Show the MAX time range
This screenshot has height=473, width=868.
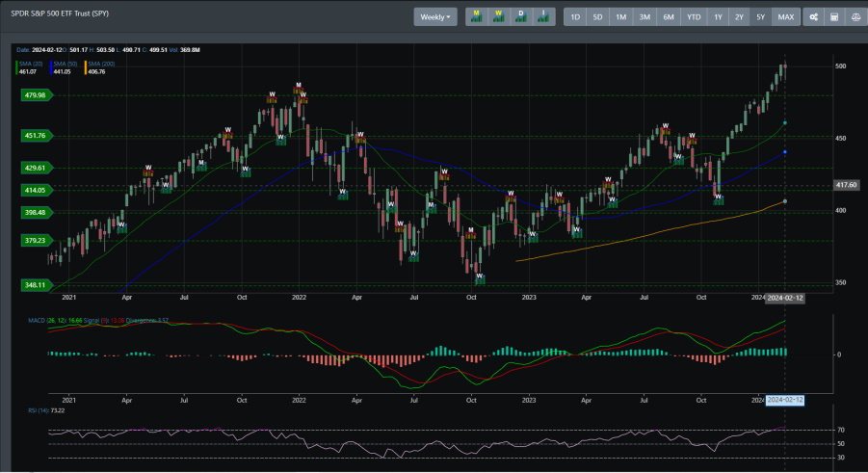click(785, 17)
